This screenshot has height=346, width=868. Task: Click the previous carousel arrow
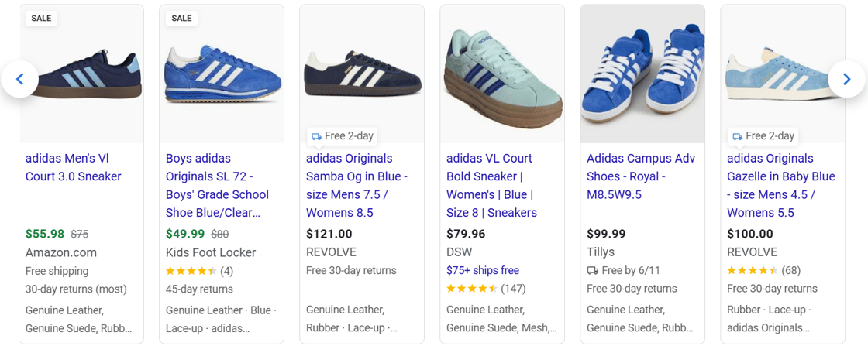tap(20, 79)
